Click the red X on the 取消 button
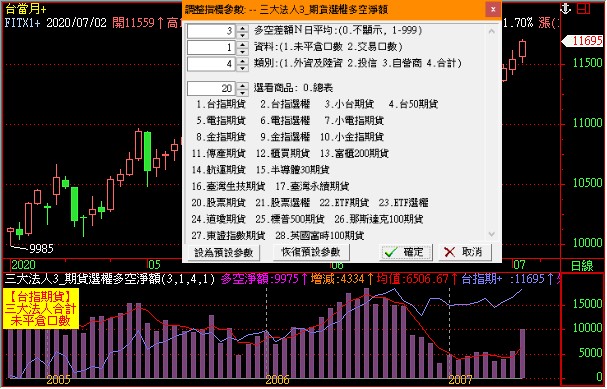Screen dimensions: 607x389 [x=449, y=252]
